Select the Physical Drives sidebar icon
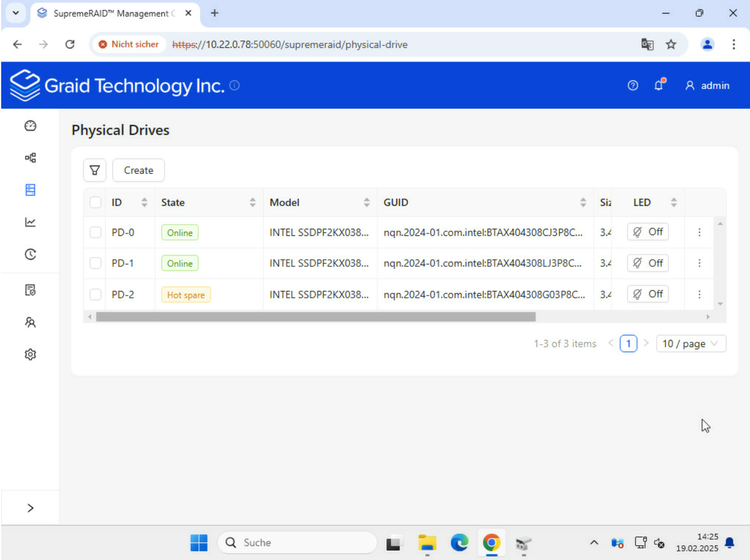This screenshot has height=560, width=750. (x=30, y=190)
